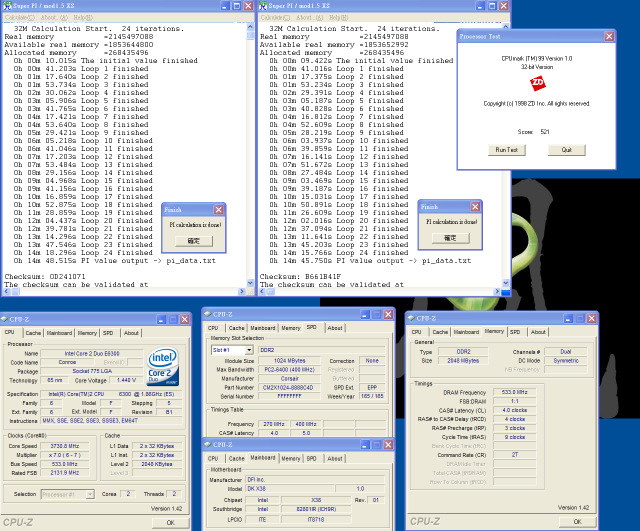Click Quit in Processor Test

[567, 150]
